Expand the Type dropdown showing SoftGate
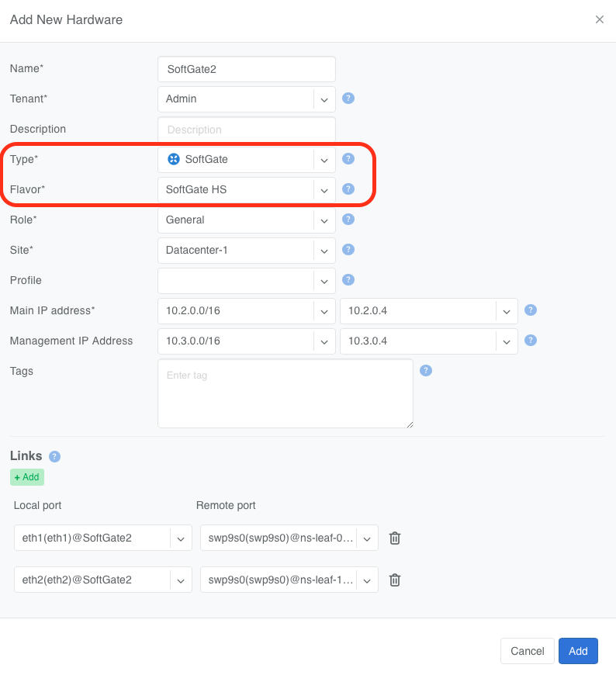Viewport: 616px width, 682px height. click(246, 160)
